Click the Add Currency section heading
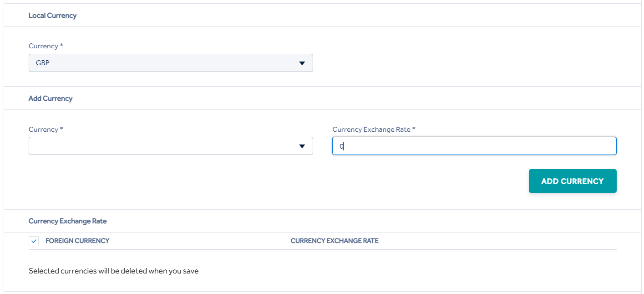 [x=51, y=98]
